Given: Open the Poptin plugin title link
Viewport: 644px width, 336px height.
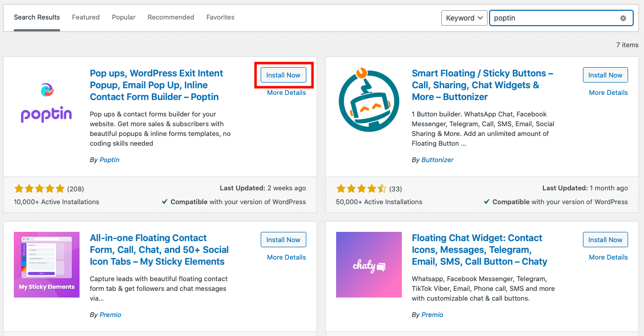Looking at the screenshot, I should 157,85.
